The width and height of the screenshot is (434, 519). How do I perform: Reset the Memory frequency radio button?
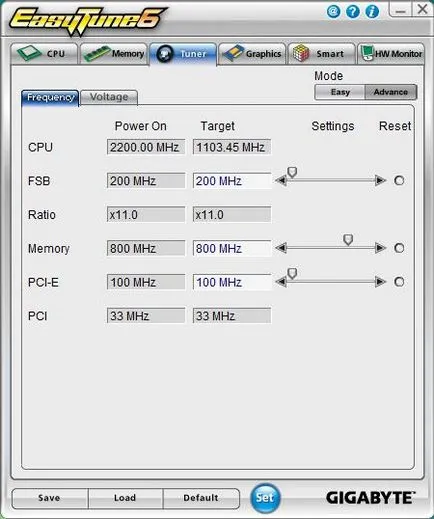(399, 248)
